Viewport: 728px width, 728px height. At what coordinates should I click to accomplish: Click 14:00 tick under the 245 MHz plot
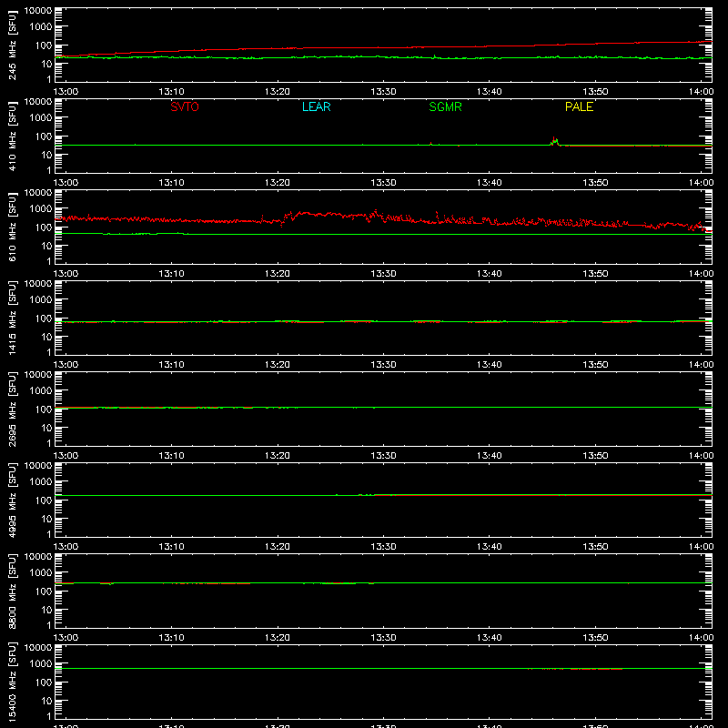coord(701,92)
